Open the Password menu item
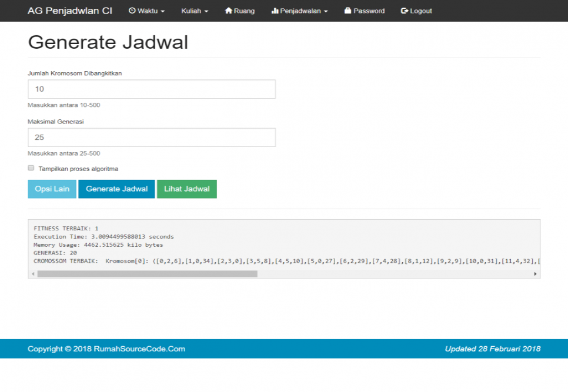Screen dimensions: 568x392 [x=369, y=11]
